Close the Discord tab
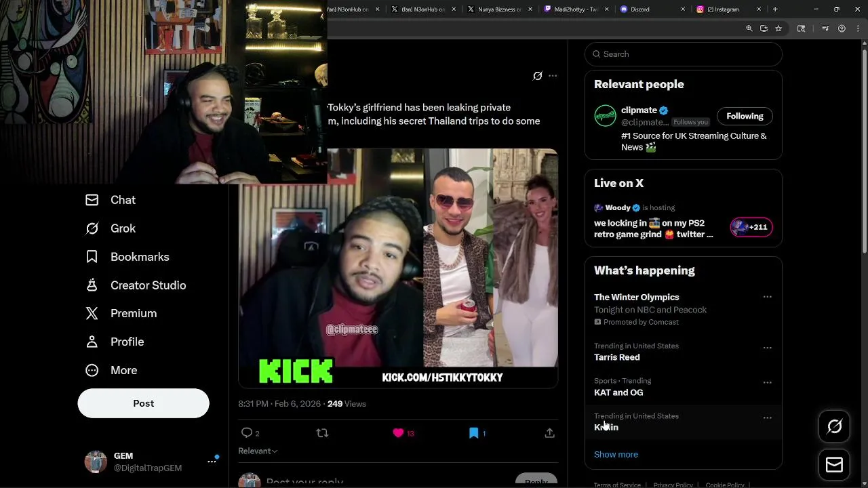Screen dimensions: 868x488 coord(684,9)
